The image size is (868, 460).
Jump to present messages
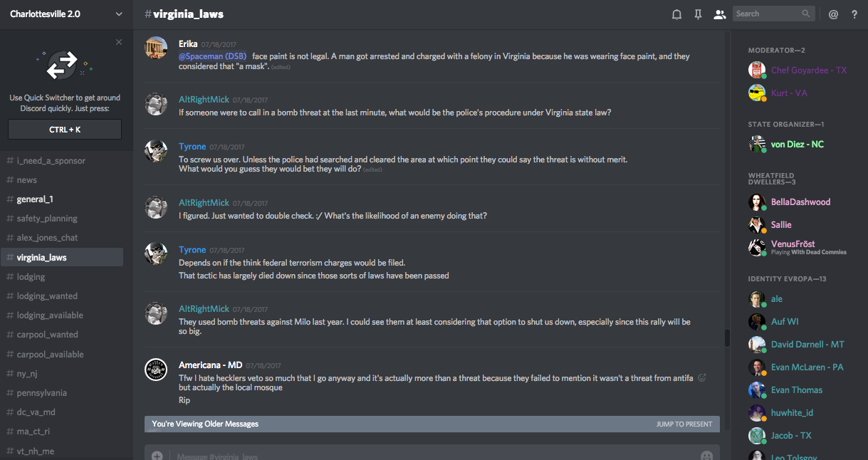(684, 424)
